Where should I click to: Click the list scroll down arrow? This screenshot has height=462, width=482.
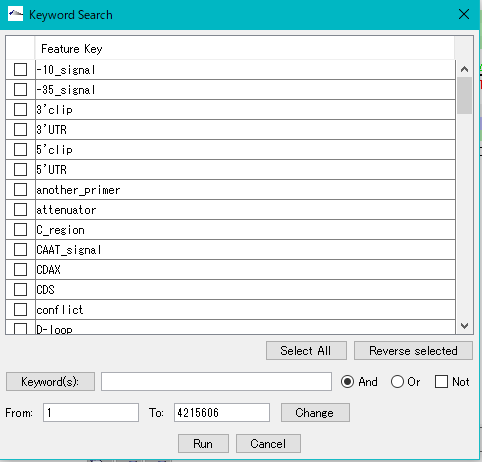464,326
